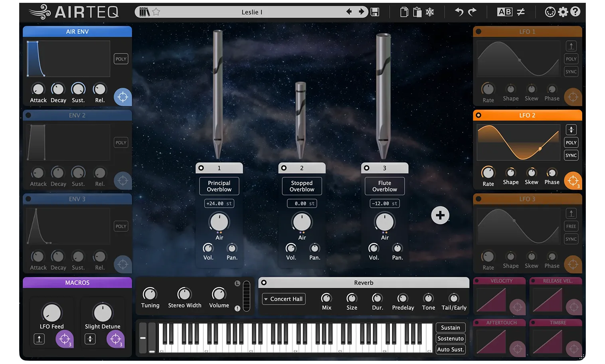Open the Principal Overblow pipe selector

click(219, 186)
